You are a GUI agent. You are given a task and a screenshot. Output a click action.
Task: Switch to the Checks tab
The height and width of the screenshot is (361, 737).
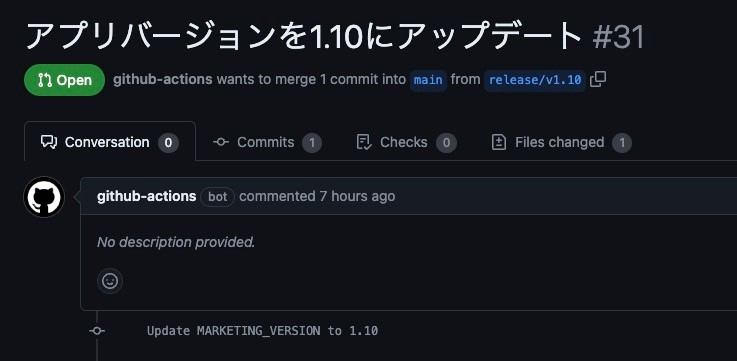406,142
